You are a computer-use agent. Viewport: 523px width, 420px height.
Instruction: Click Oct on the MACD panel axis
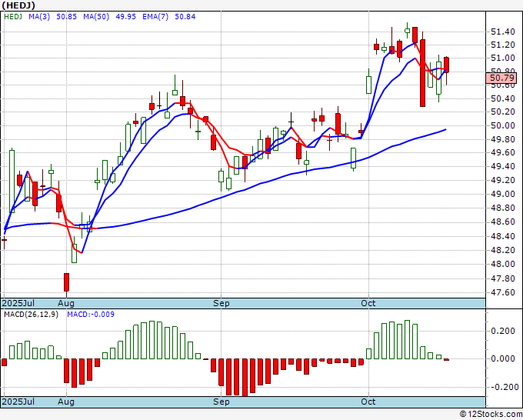tap(368, 402)
